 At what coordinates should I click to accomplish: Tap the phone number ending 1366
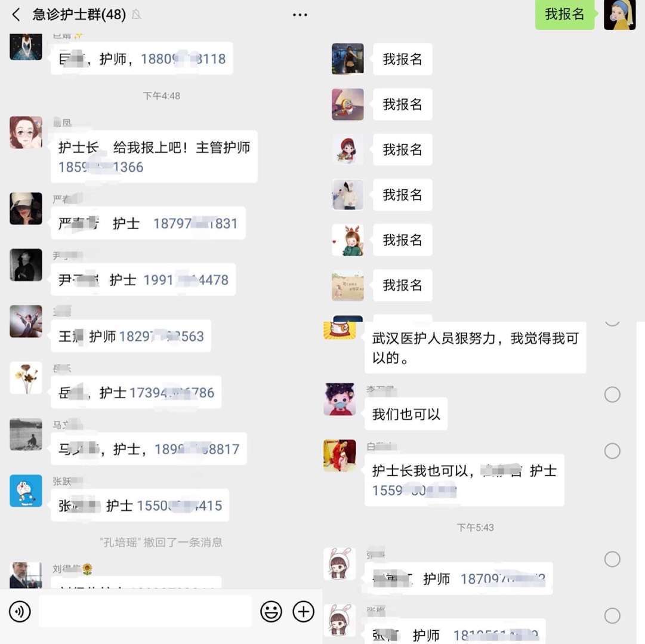click(x=101, y=167)
